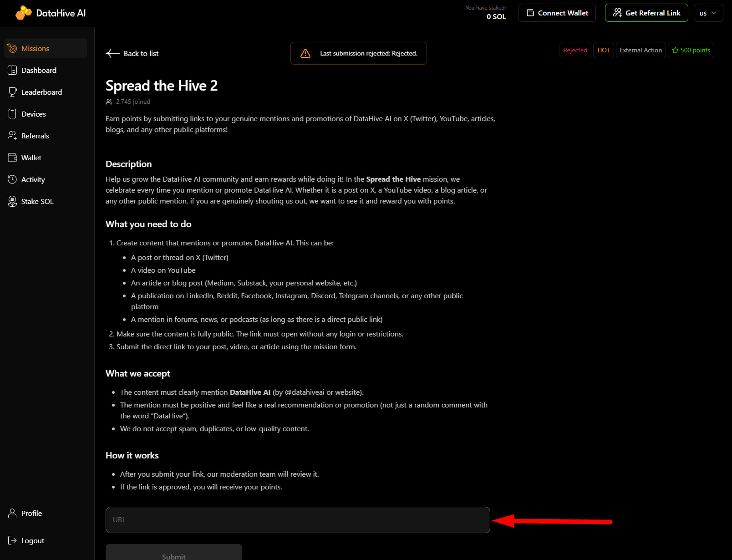This screenshot has width=732, height=560.
Task: Click the Activity clock icon
Action: (12, 179)
